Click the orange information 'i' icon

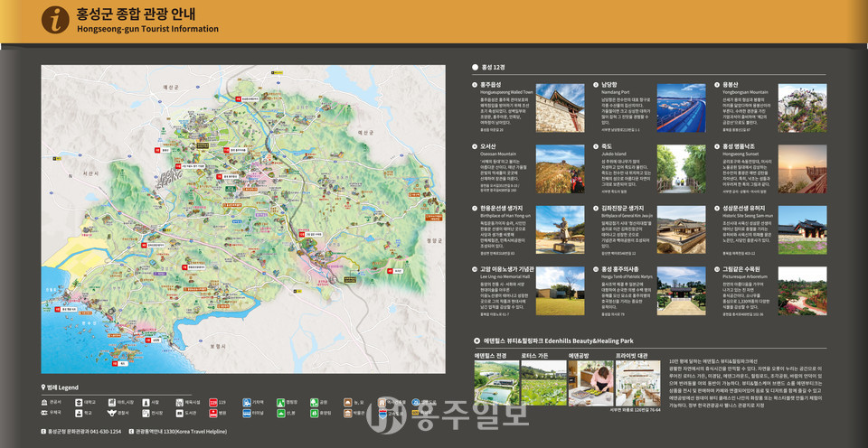point(56,19)
